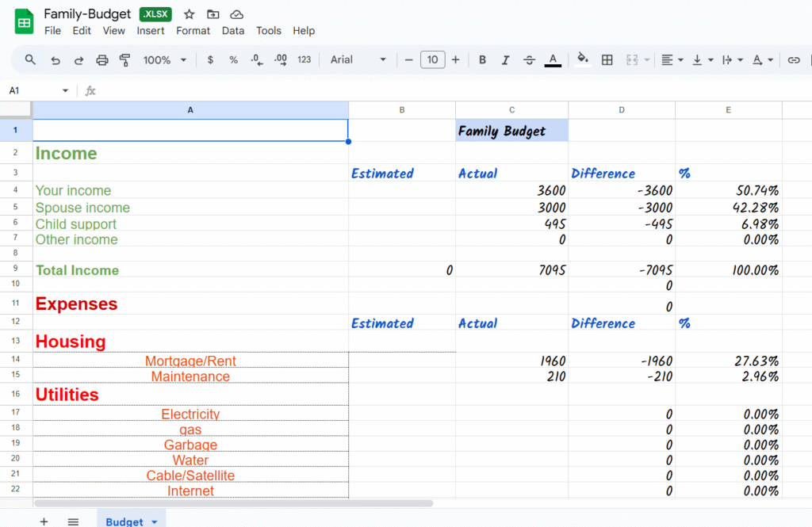The height and width of the screenshot is (527, 812).
Task: Open the Tools menu
Action: click(x=268, y=31)
